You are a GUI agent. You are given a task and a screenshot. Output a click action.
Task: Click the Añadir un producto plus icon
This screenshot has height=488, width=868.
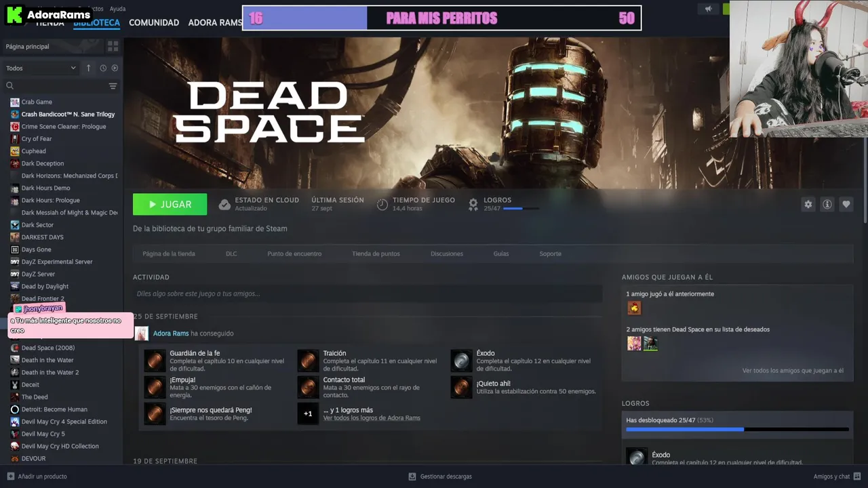[10, 476]
